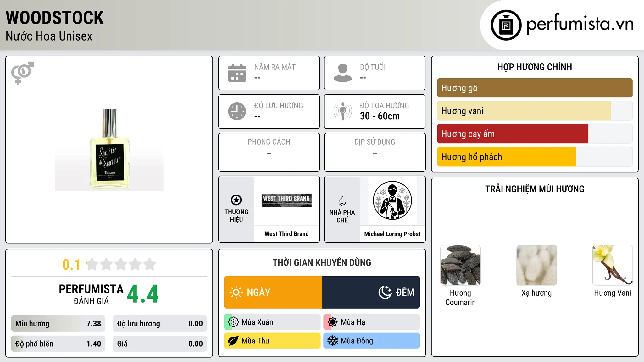
Task: Click the Mùa Thu season bar
Action: coord(272,341)
